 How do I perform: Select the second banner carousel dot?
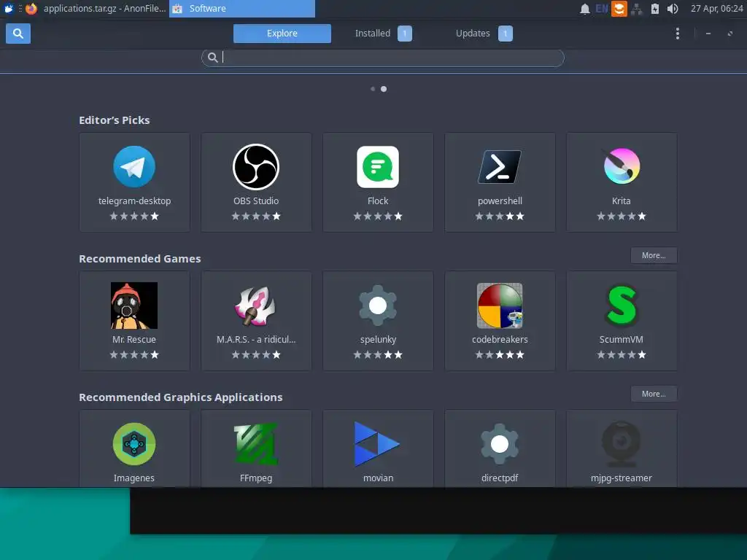click(384, 89)
